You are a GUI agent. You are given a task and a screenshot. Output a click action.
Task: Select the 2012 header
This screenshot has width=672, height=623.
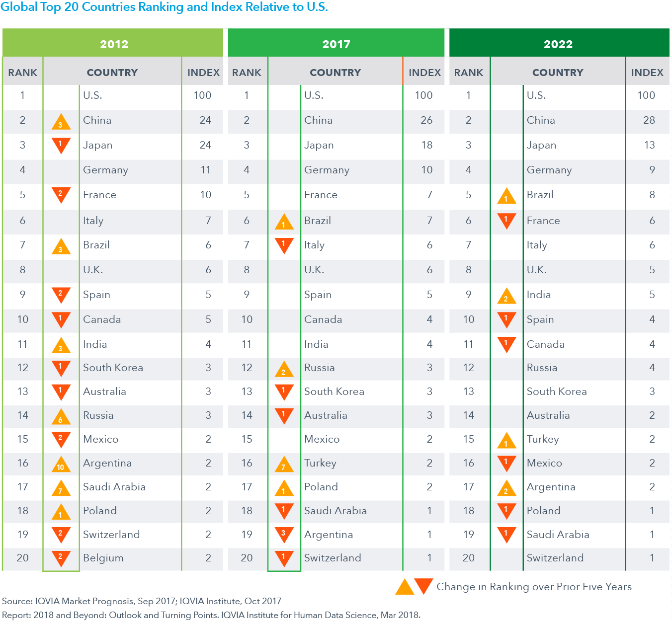tap(114, 44)
